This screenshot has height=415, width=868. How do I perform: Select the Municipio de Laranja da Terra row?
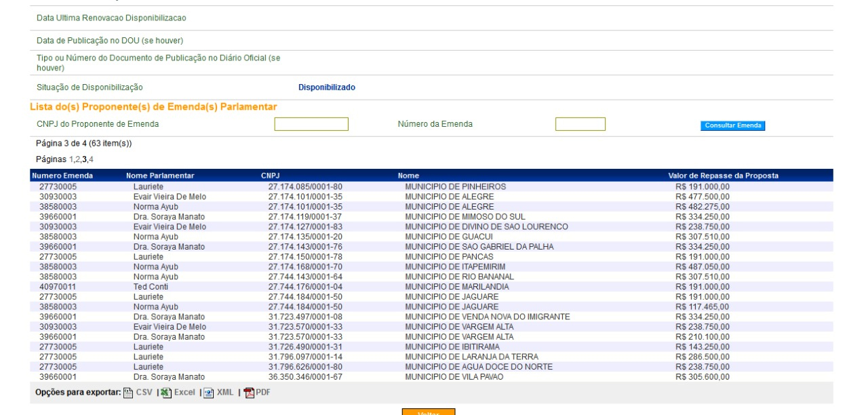(471, 357)
